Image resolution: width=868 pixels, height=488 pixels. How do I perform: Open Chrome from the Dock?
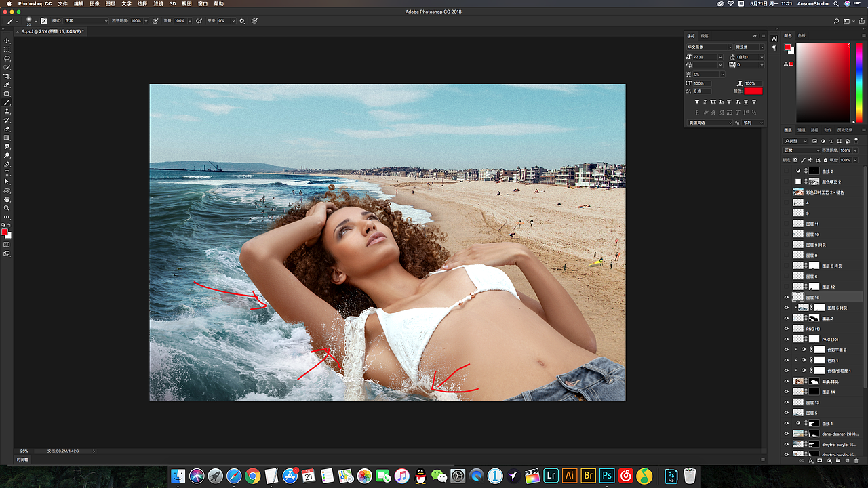tap(252, 476)
